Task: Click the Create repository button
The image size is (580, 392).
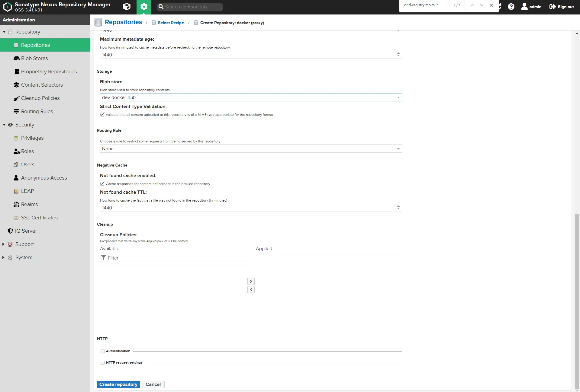Action: pyautogui.click(x=118, y=384)
